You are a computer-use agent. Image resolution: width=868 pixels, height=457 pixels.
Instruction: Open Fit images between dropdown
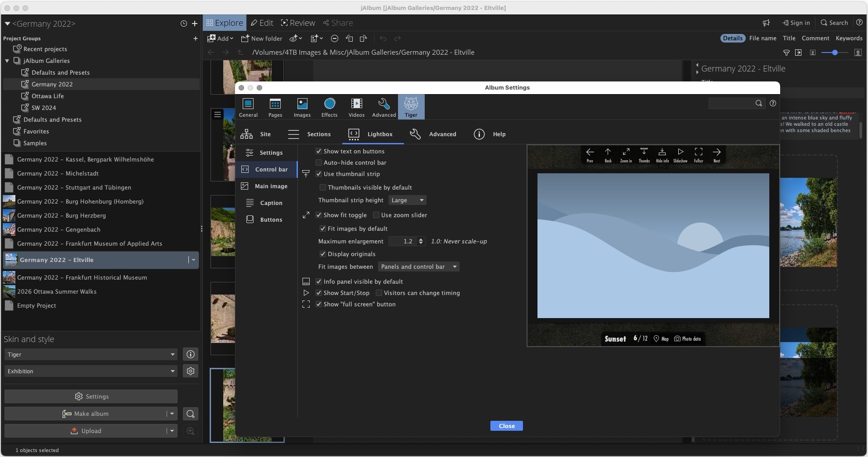pyautogui.click(x=419, y=267)
